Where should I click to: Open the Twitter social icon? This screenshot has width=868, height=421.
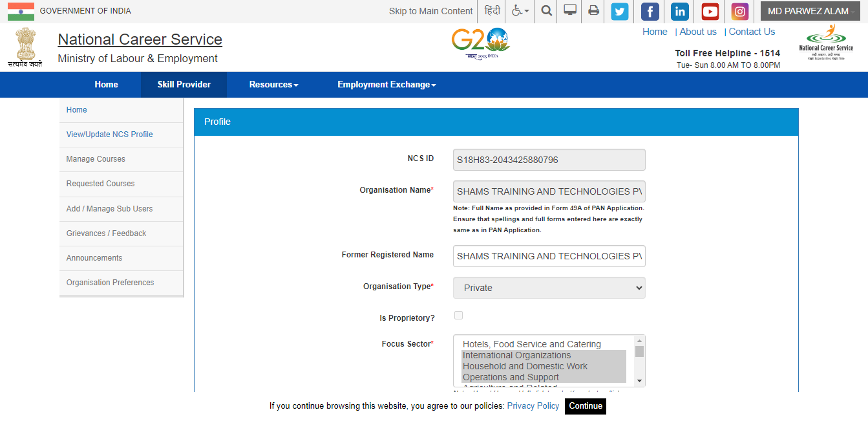[x=620, y=12]
